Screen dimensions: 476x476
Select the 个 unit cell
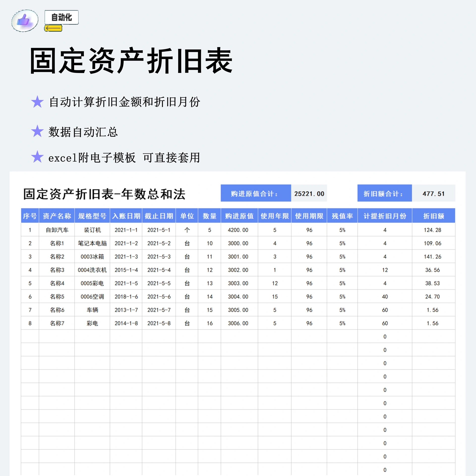tap(187, 230)
